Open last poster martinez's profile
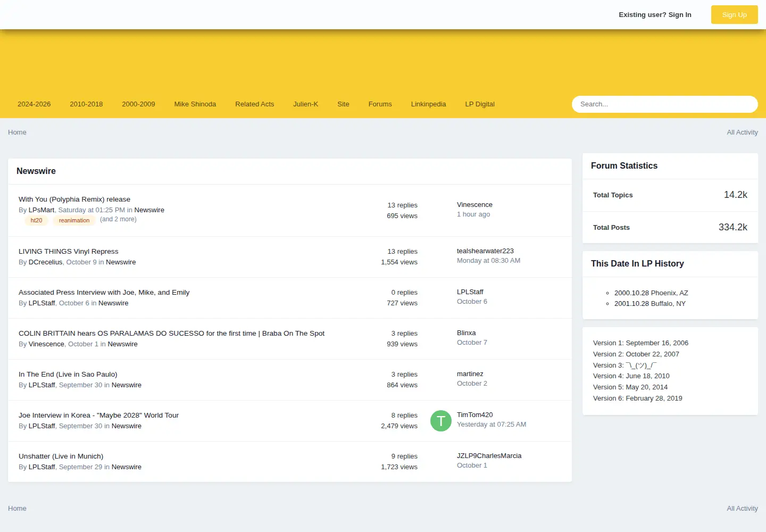 [x=470, y=374]
